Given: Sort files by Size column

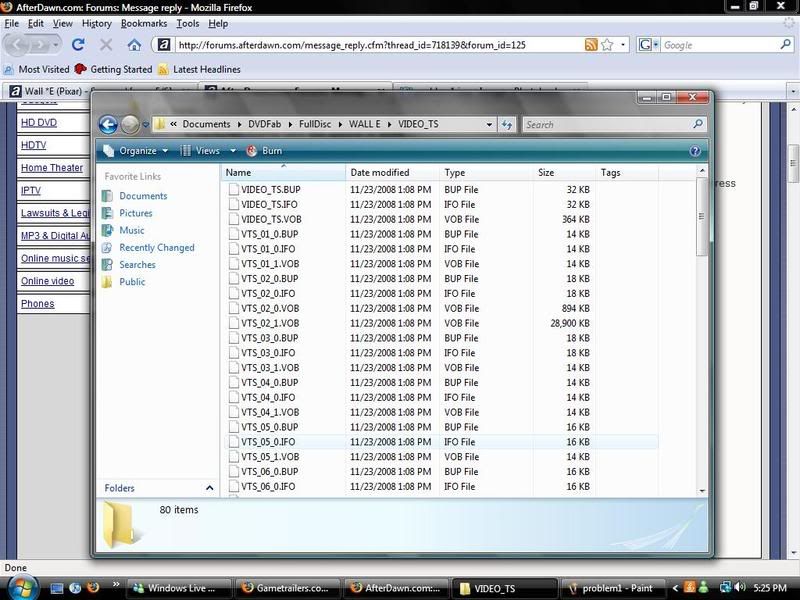Looking at the screenshot, I should [564, 172].
